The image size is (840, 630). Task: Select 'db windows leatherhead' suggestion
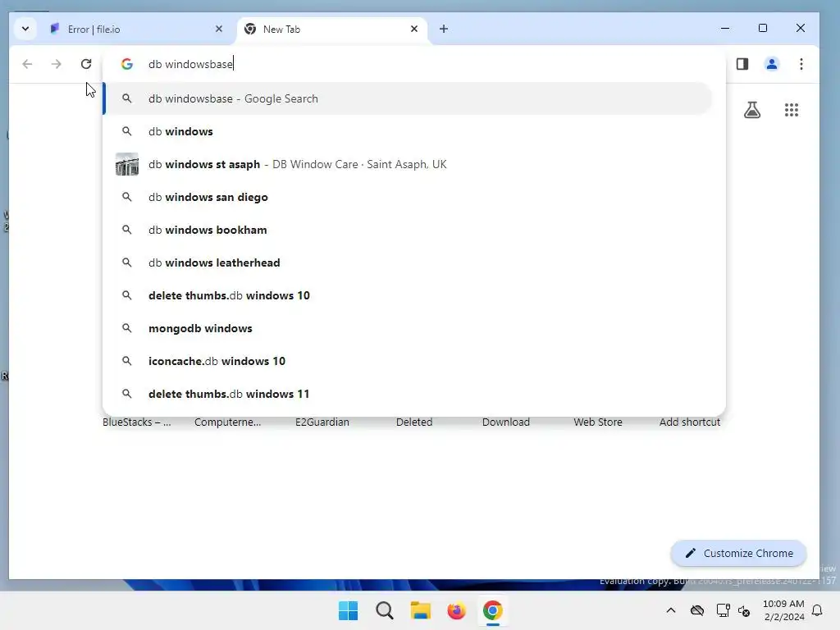click(x=409, y=262)
